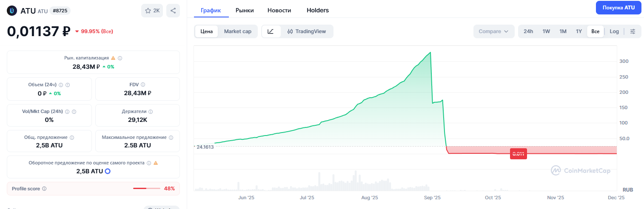Viewport: 644px width, 209px height.
Task: Add ATU to watchlist via star
Action: tap(152, 11)
